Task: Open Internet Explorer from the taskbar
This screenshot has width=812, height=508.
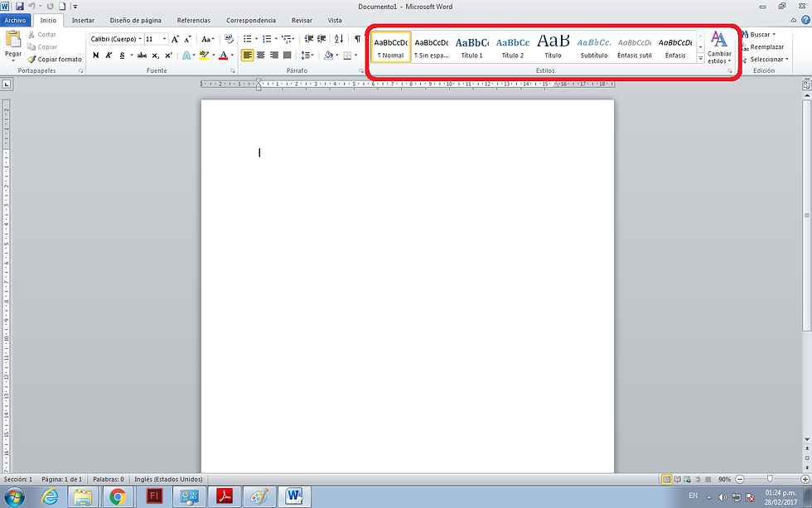Action: pos(50,497)
